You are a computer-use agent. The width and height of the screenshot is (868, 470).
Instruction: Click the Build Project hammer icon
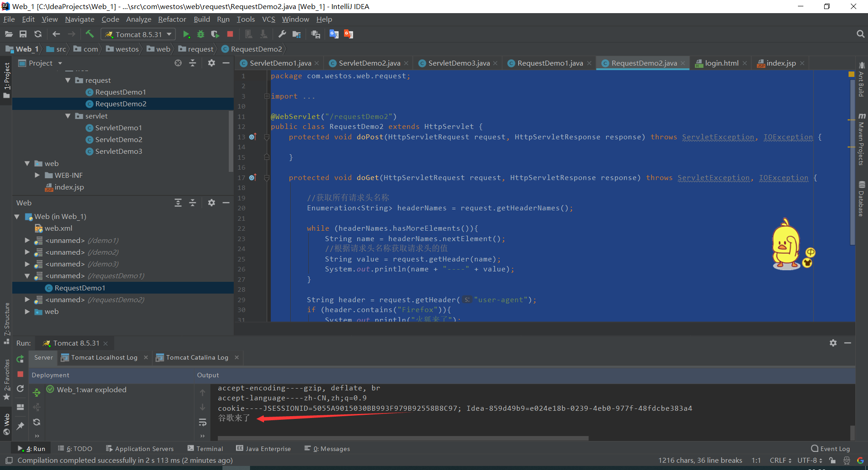(90, 34)
